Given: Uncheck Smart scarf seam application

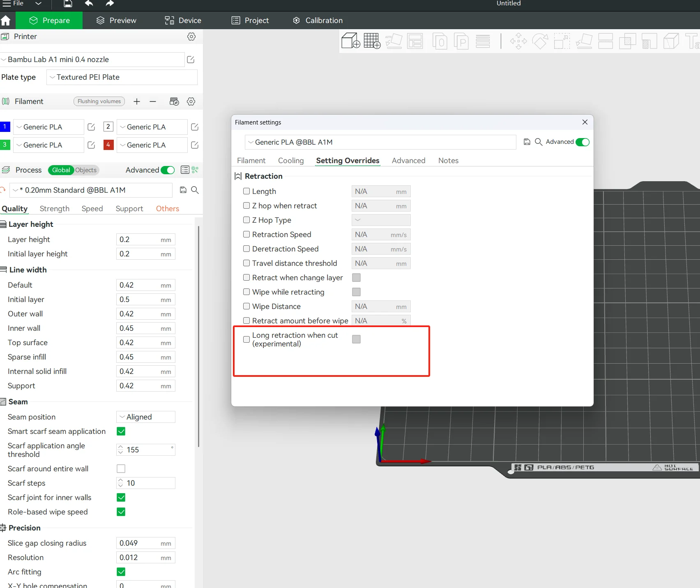Looking at the screenshot, I should tap(121, 431).
